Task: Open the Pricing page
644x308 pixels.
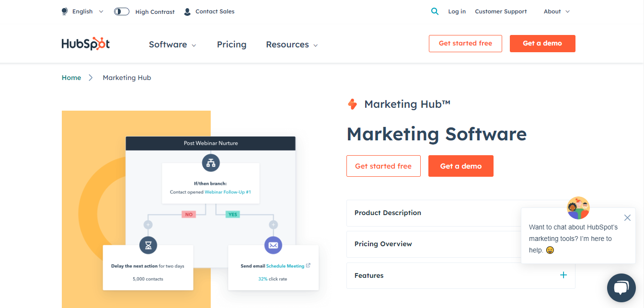Action: 231,45
